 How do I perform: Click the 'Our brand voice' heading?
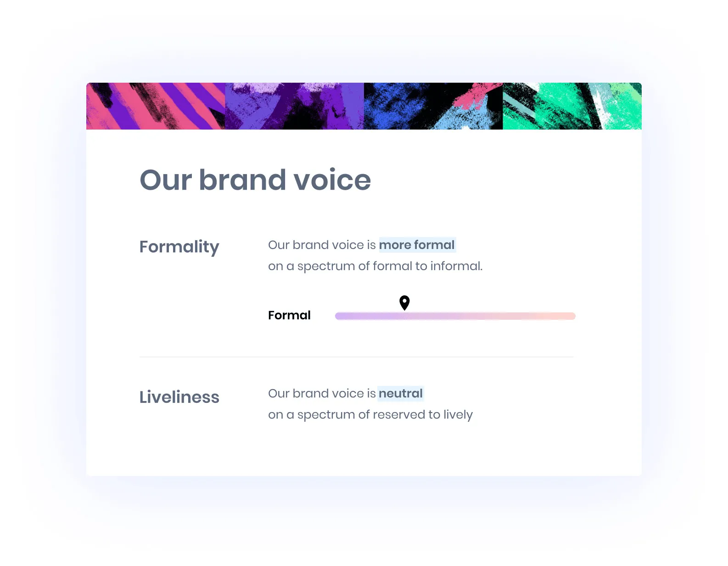255,180
